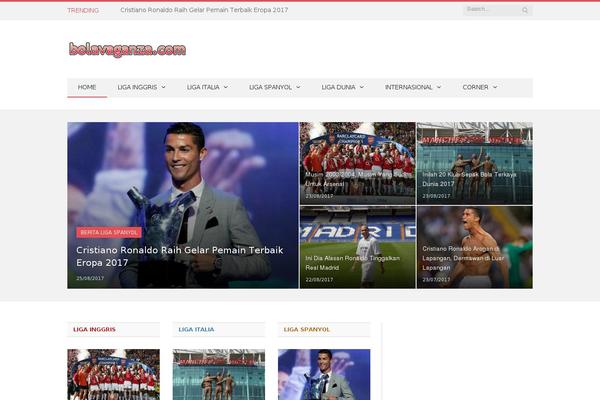Click the search magnifier icon
Screen dimensions: 600x400
click(525, 10)
